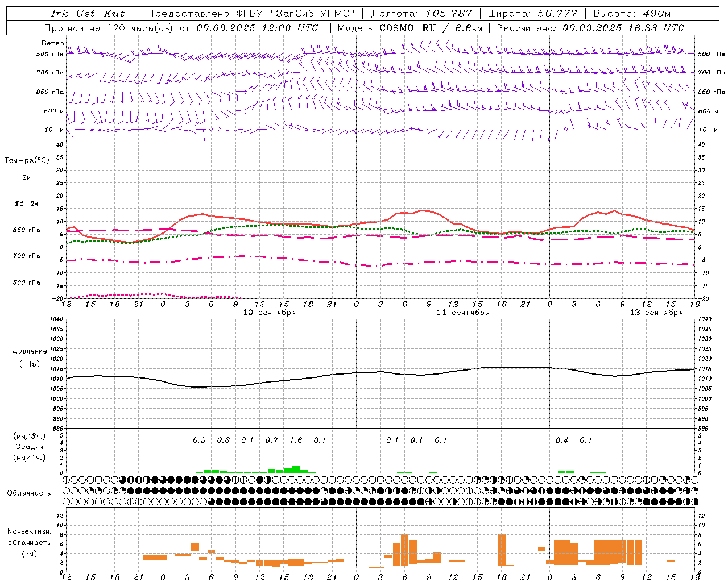Click the 1.6 precipitation total value
Screen dimensions: 728x582
pyautogui.click(x=296, y=440)
